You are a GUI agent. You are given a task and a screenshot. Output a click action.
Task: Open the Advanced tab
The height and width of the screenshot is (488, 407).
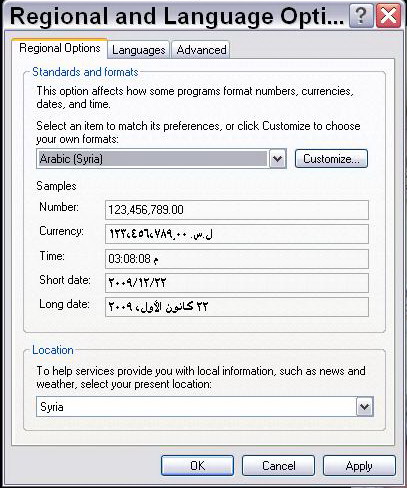pyautogui.click(x=201, y=50)
